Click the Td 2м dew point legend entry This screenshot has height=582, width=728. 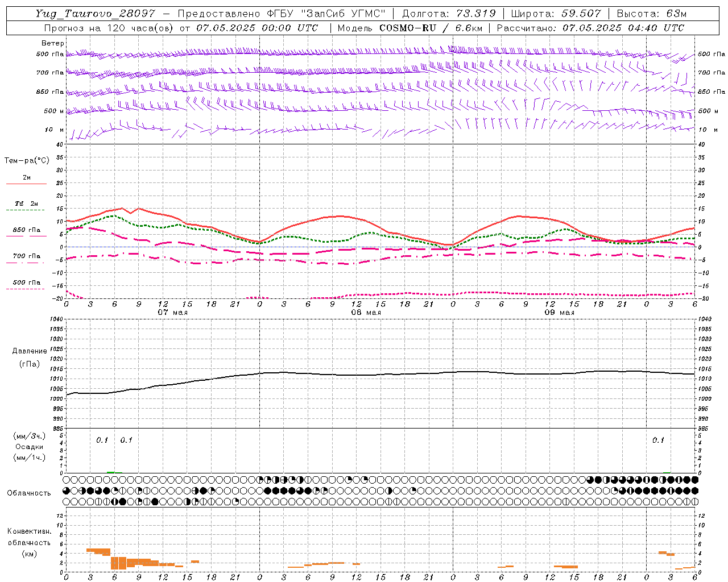coord(27,203)
